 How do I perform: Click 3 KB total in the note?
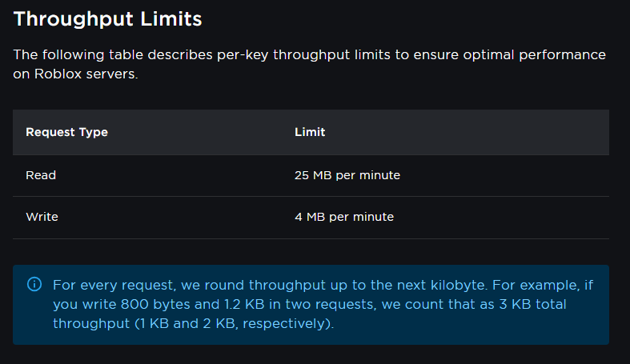[x=532, y=304]
